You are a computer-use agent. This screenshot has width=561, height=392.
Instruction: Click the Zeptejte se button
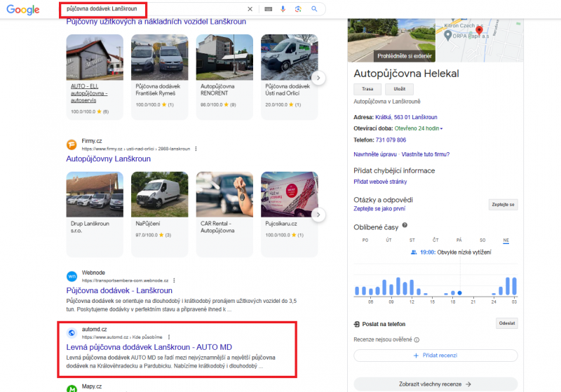[503, 205]
